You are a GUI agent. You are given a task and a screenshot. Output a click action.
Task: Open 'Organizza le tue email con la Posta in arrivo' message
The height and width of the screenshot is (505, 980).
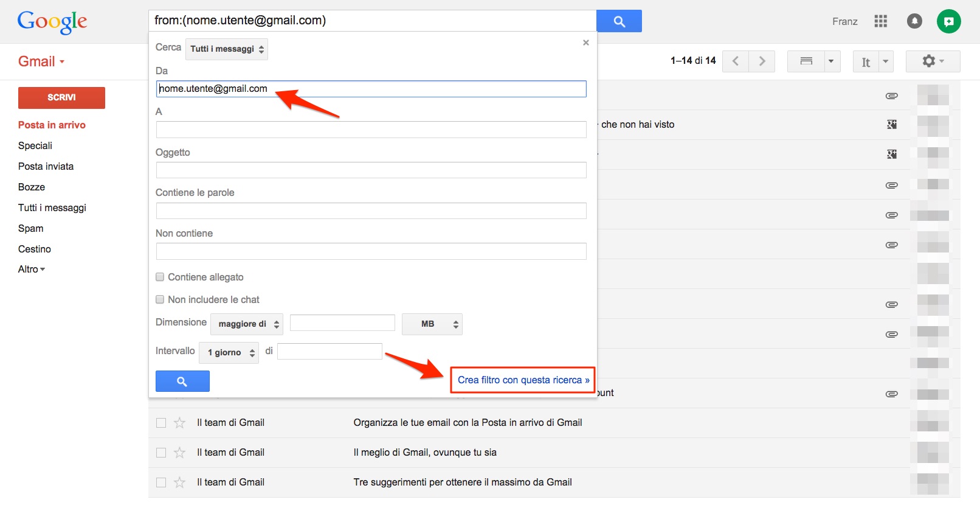click(x=468, y=423)
